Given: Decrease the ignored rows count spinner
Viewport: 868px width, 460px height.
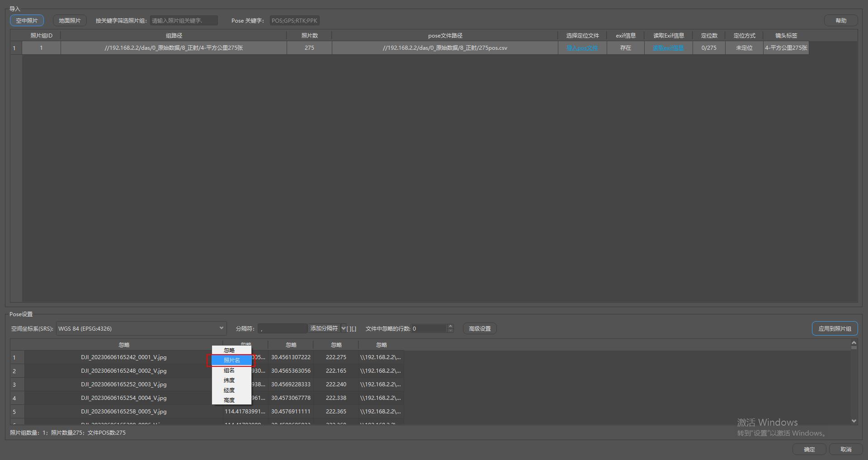Looking at the screenshot, I should [450, 331].
